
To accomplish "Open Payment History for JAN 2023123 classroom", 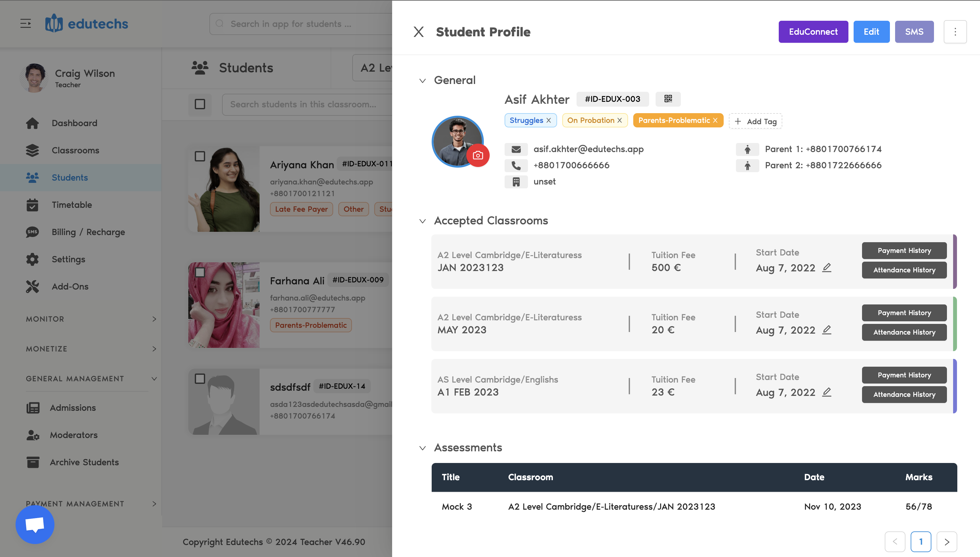I will 904,251.
